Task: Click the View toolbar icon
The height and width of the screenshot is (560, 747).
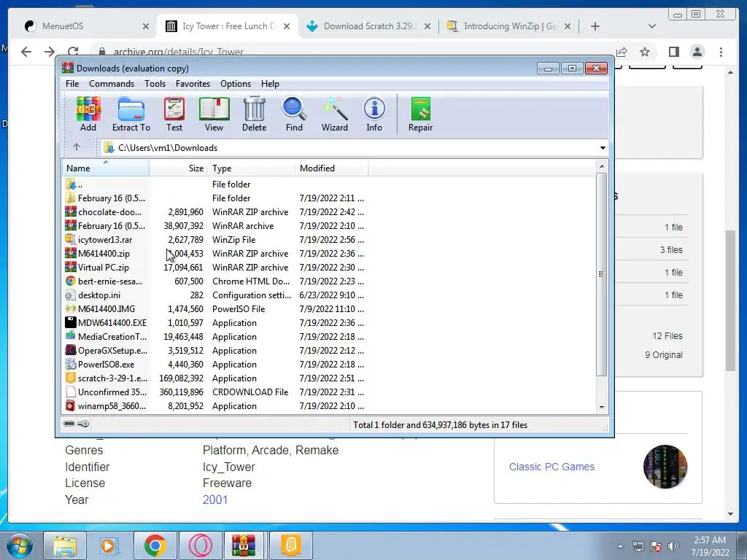Action: click(x=214, y=114)
